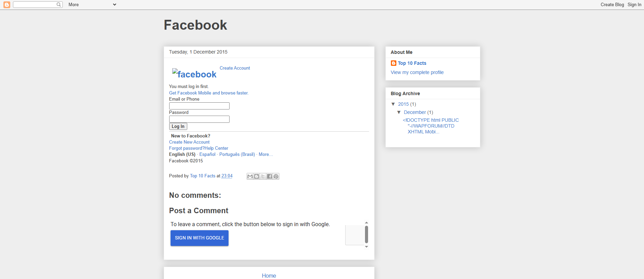This screenshot has height=279, width=644.
Task: Click the navbar search input field
Action: (35, 4)
